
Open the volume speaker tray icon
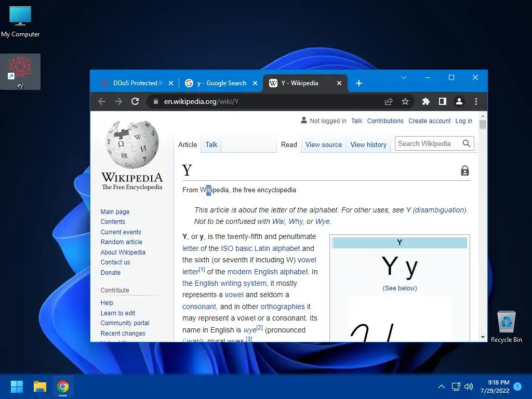[x=469, y=387]
